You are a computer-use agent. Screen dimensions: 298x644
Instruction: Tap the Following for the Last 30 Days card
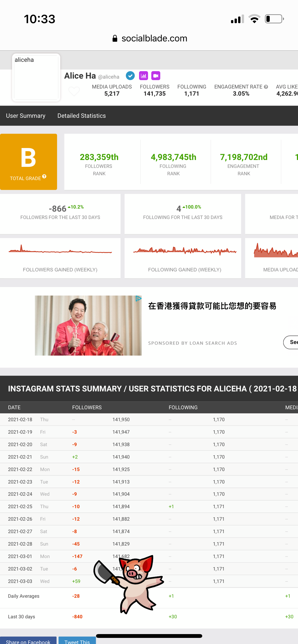point(183,214)
